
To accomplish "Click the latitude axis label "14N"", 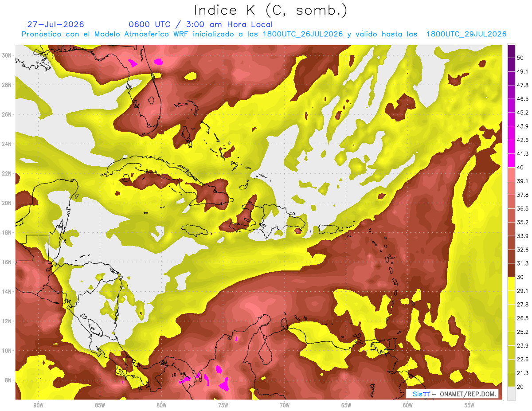I will point(7,292).
